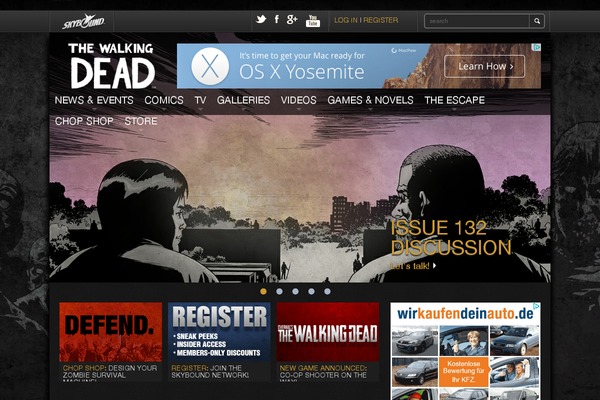Open the GAMES & NOVELS menu

[x=370, y=100]
